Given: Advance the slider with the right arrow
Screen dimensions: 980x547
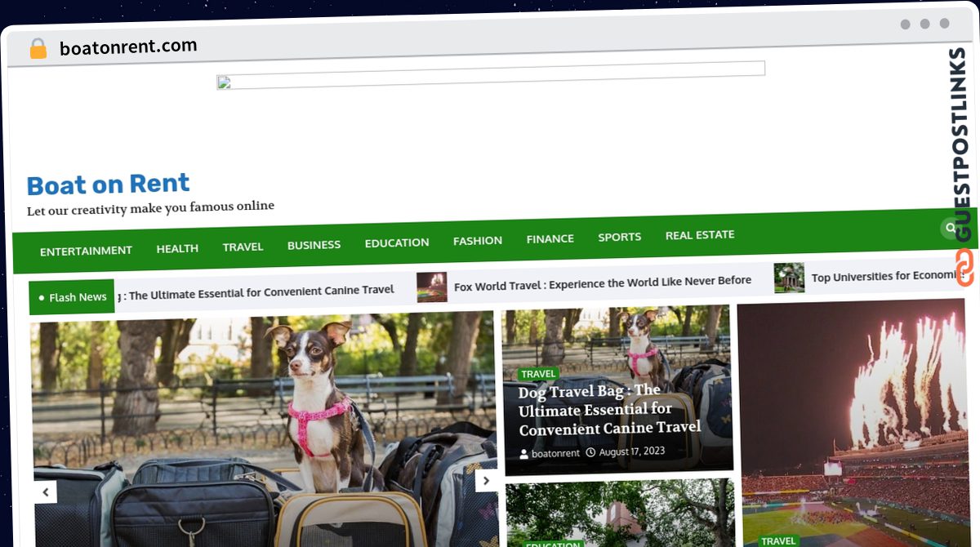Looking at the screenshot, I should [x=486, y=481].
